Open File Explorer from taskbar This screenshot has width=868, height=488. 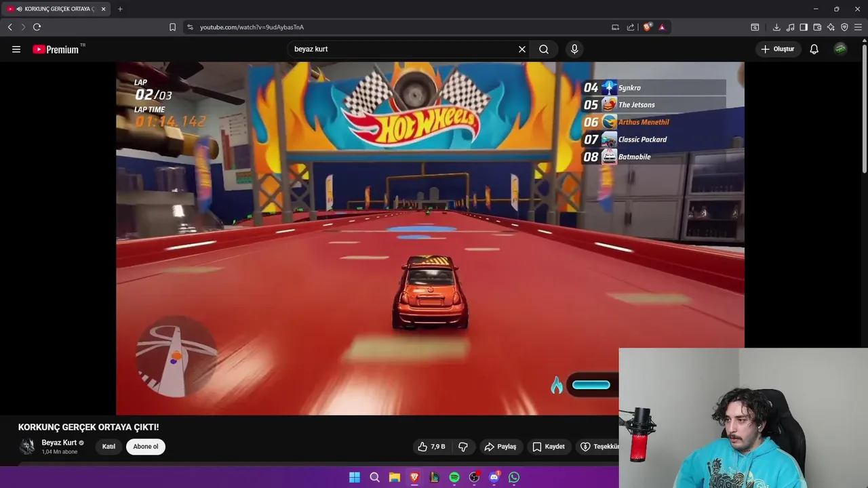click(395, 477)
